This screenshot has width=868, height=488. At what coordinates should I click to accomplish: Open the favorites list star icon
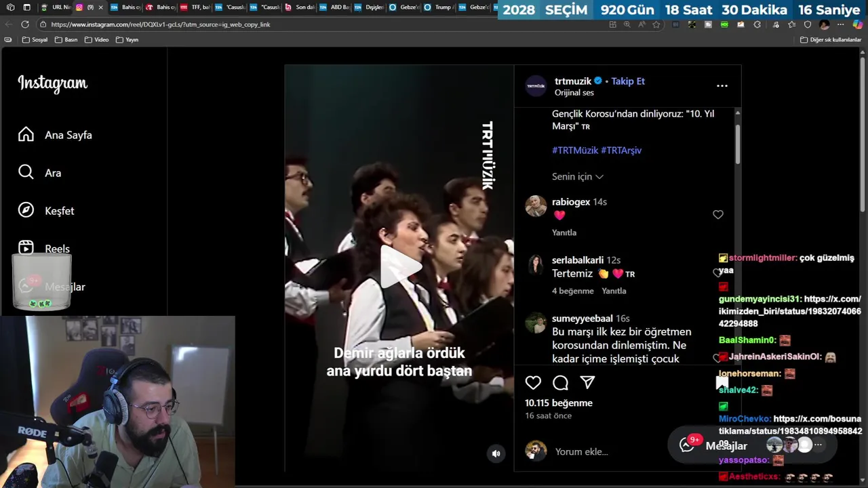click(791, 24)
